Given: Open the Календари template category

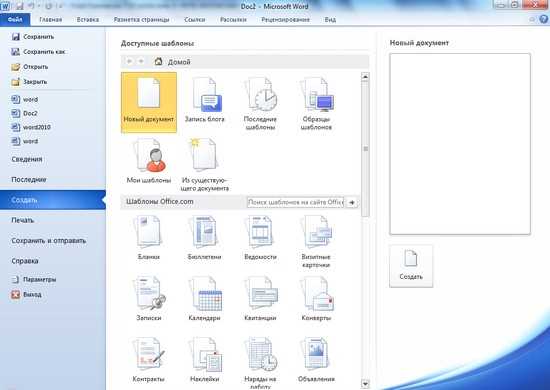Looking at the screenshot, I should 204,299.
